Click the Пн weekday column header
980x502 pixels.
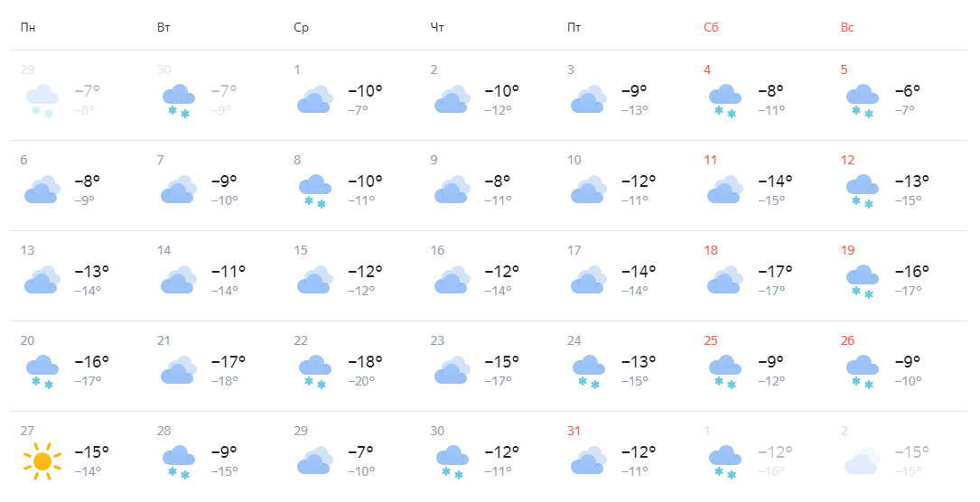(27, 27)
